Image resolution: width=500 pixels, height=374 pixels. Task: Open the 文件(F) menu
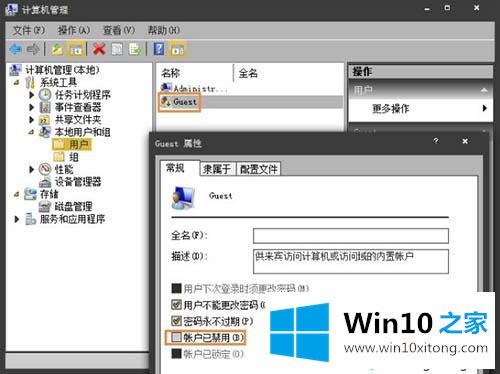29,30
